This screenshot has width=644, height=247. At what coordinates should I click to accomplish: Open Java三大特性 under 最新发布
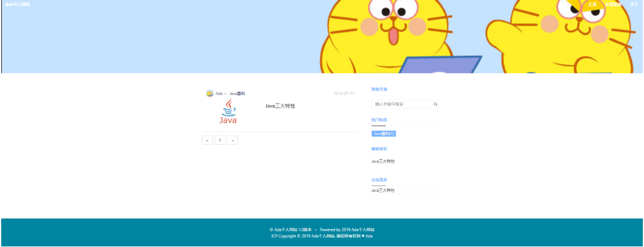pyautogui.click(x=383, y=161)
